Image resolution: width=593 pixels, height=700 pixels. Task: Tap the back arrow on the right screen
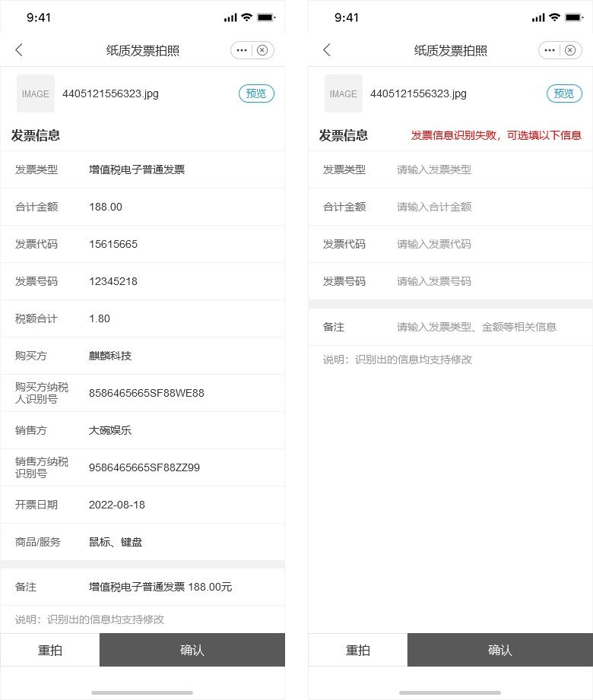pos(327,50)
